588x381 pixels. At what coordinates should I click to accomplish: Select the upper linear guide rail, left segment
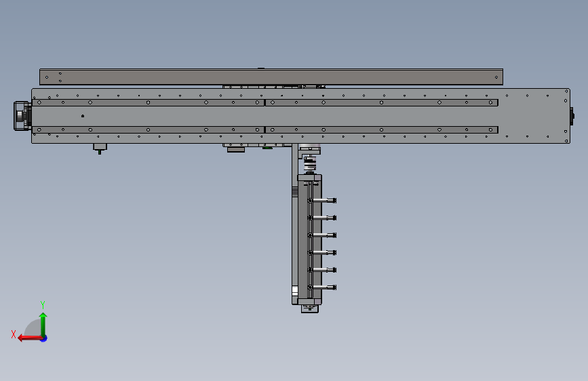click(148, 102)
